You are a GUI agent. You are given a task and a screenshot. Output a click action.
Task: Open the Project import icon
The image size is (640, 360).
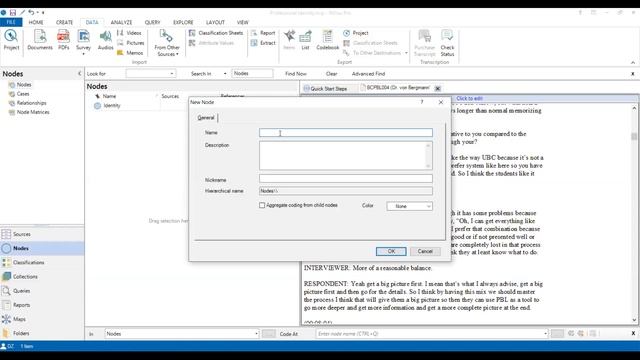pos(11,40)
